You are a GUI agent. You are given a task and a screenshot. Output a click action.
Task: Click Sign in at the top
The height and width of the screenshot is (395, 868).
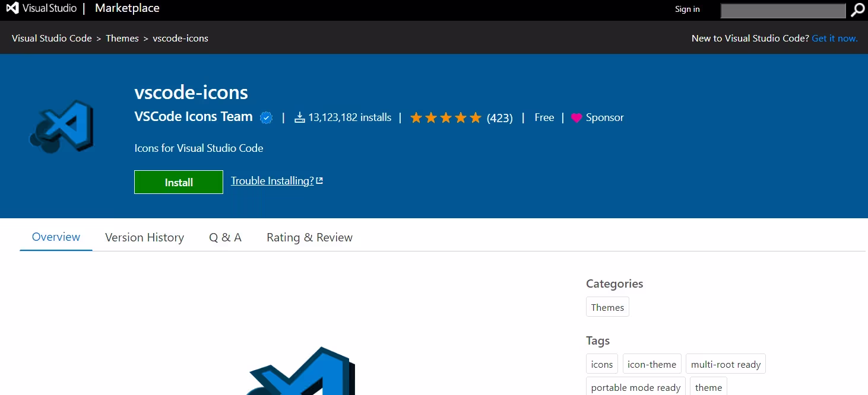688,9
